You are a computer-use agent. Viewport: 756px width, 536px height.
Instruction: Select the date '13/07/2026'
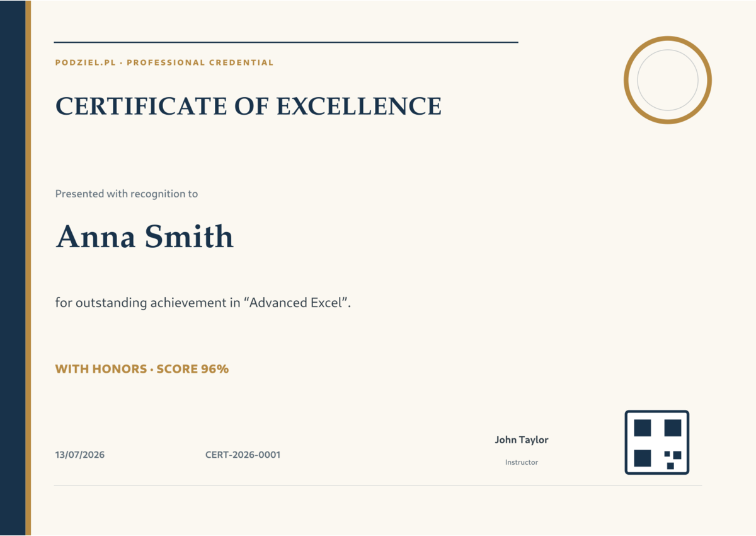point(80,455)
